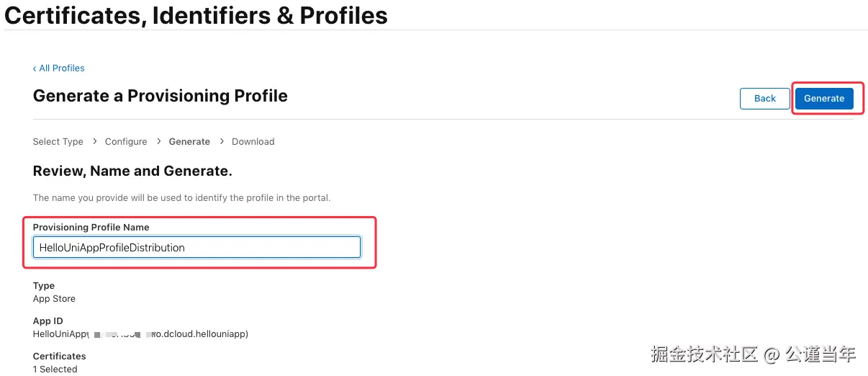Click the blue Generate button
Screen dimensions: 868x376
[824, 99]
